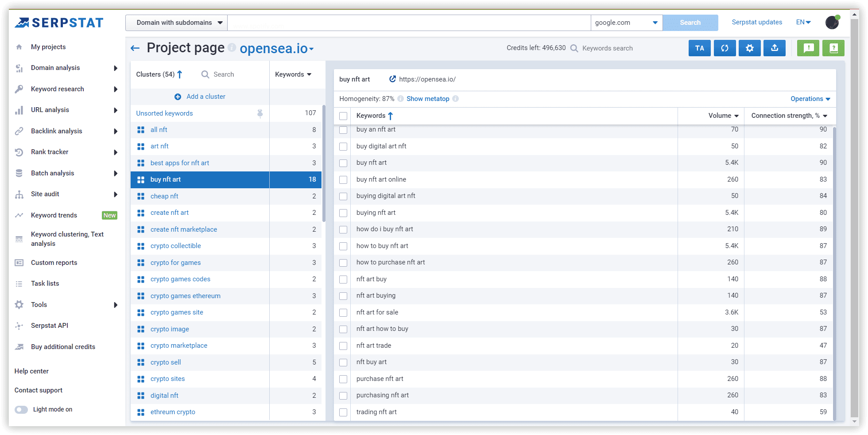Open the Help center link

point(31,371)
